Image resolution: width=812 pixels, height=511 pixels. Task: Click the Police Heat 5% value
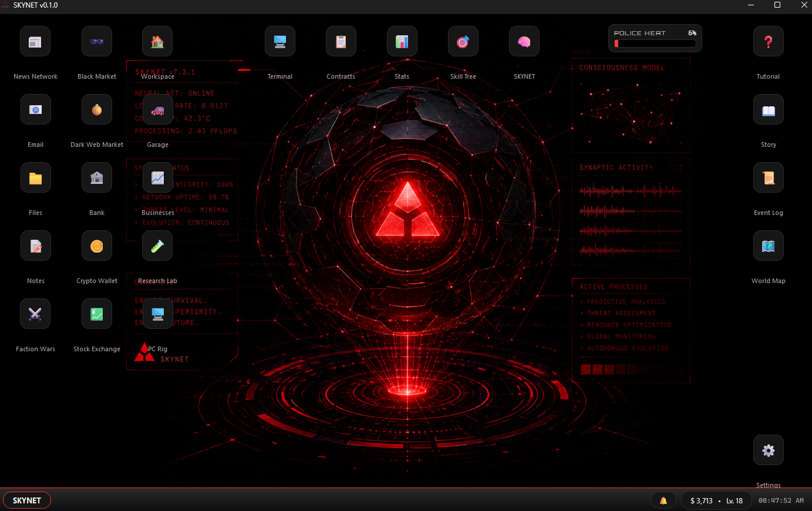point(692,33)
